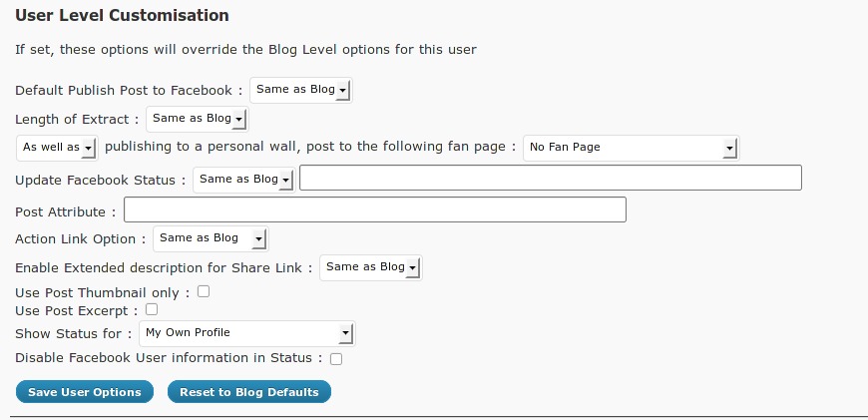
Task: Focus the Post Attribute text field
Action: [x=374, y=210]
